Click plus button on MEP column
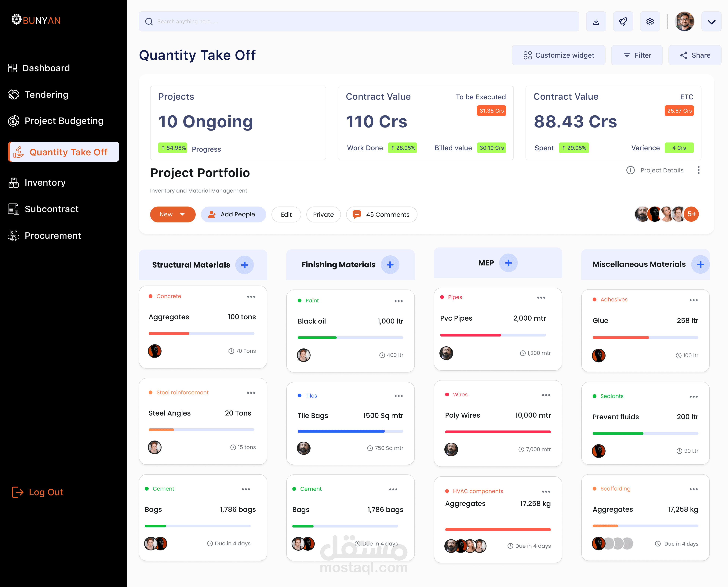The image size is (728, 587). pyautogui.click(x=508, y=263)
